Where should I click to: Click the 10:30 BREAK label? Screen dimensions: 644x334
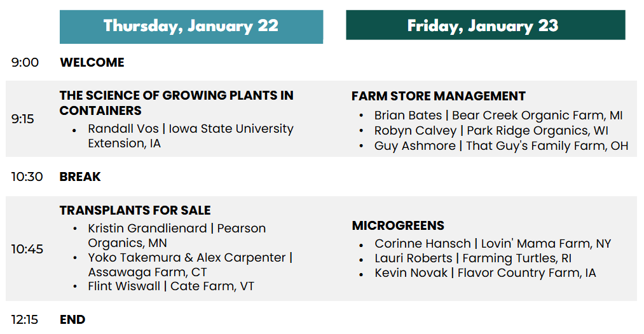click(80, 177)
